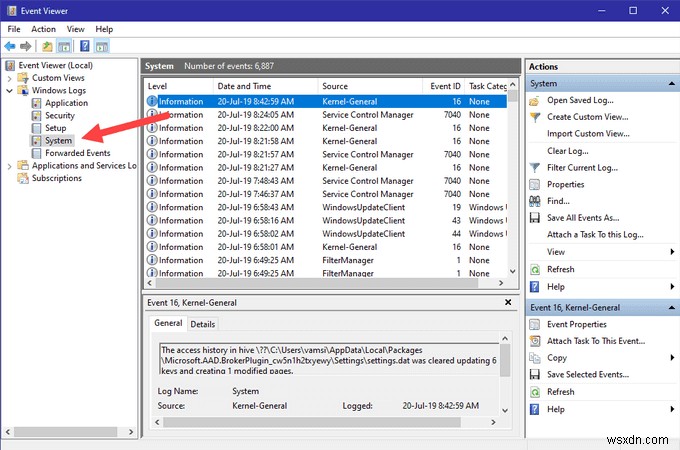This screenshot has height=450, width=680.
Task: Switch to the Details tab
Action: tap(203, 324)
